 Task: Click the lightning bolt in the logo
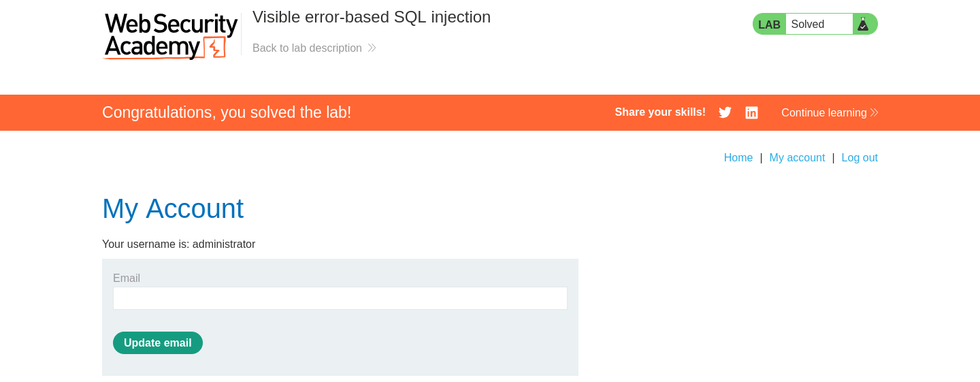coord(215,48)
